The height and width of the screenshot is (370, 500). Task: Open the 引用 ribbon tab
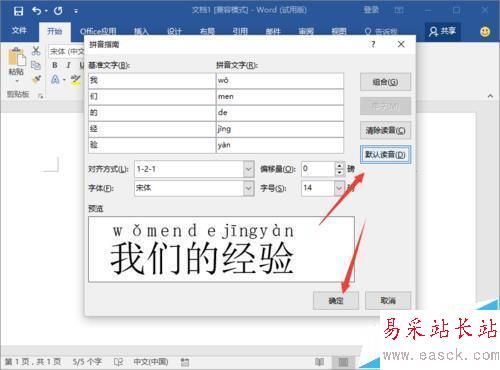(x=240, y=32)
